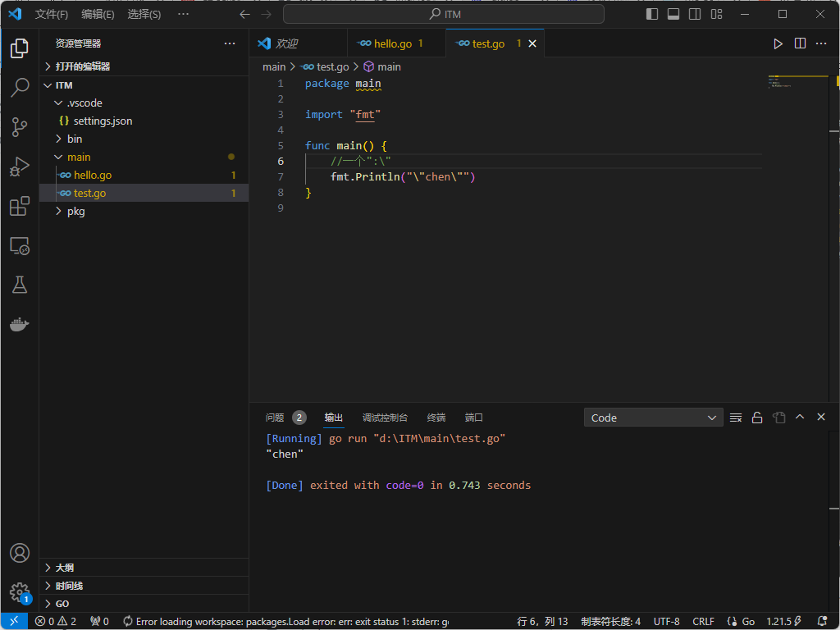
Task: Open the Extensions view
Action: point(20,207)
